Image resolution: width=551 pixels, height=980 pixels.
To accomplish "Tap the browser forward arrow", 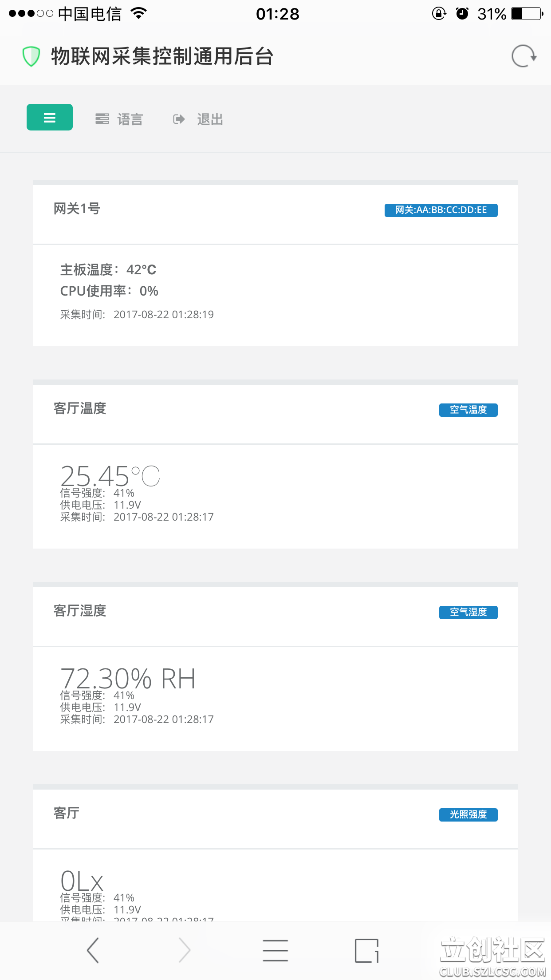I will coord(185,950).
